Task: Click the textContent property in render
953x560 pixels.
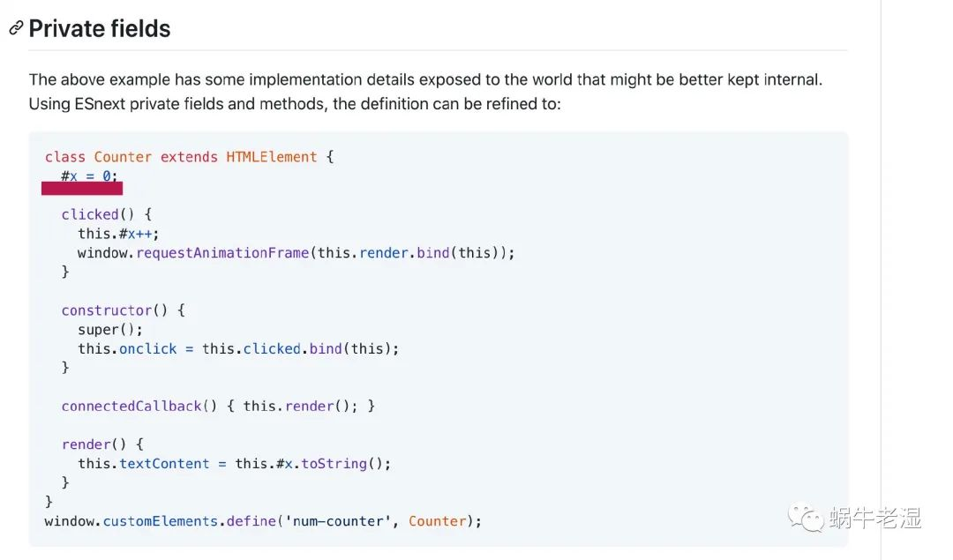Action: [x=164, y=464]
